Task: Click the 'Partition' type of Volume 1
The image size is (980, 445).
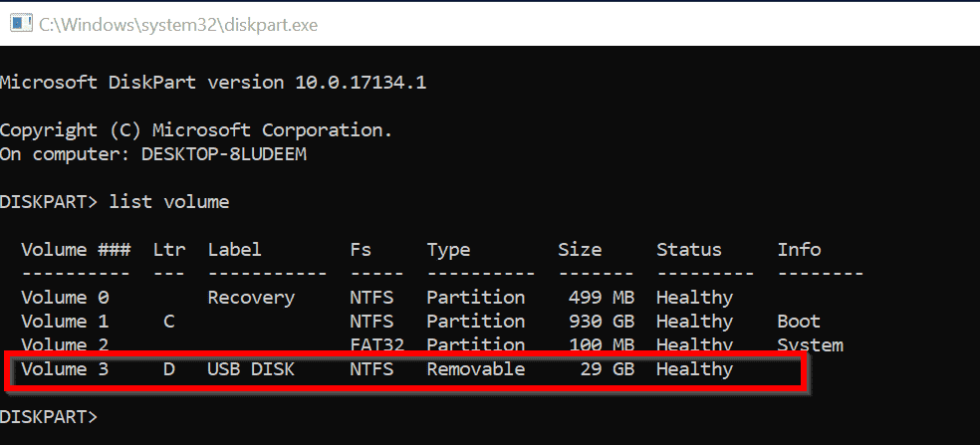Action: click(x=476, y=322)
